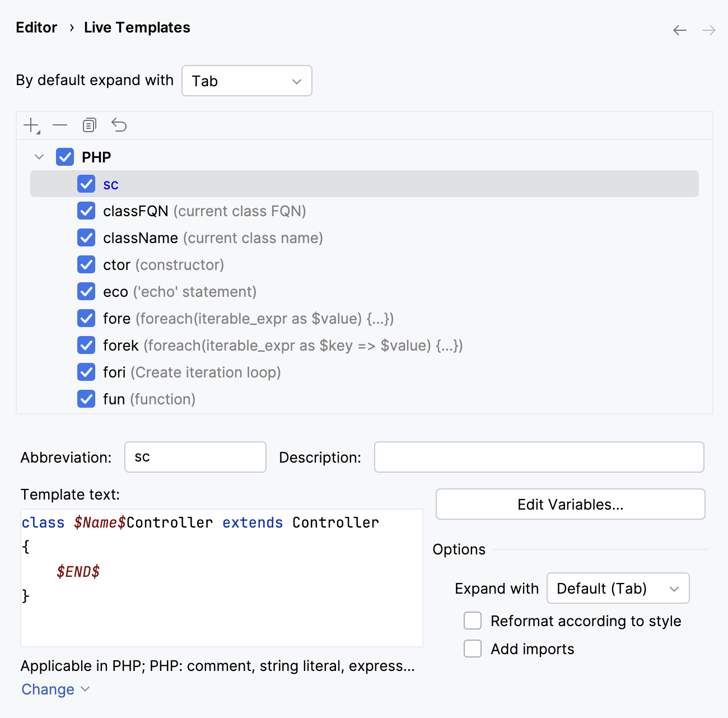The height and width of the screenshot is (718, 728).
Task: Expand the Change applicability options
Action: pos(55,689)
